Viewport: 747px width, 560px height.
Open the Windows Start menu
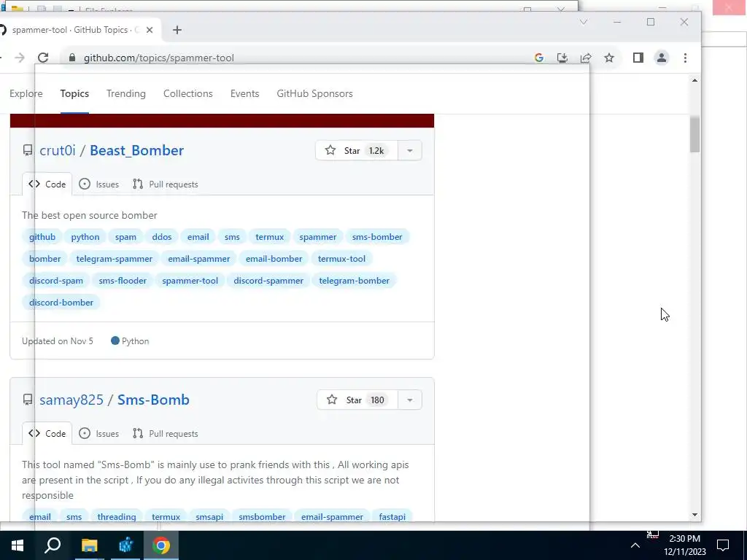coord(18,545)
